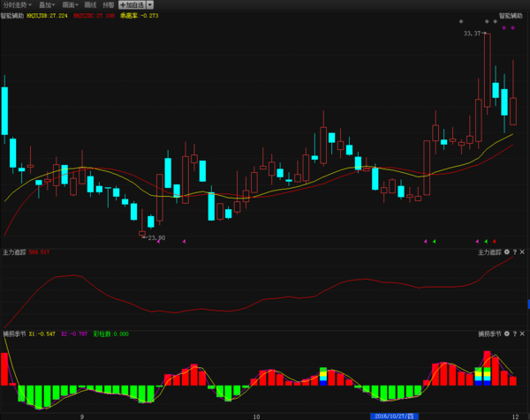This screenshot has height=420, width=530.
Task: Click the red flag signal marker below chart
Action: point(495,240)
